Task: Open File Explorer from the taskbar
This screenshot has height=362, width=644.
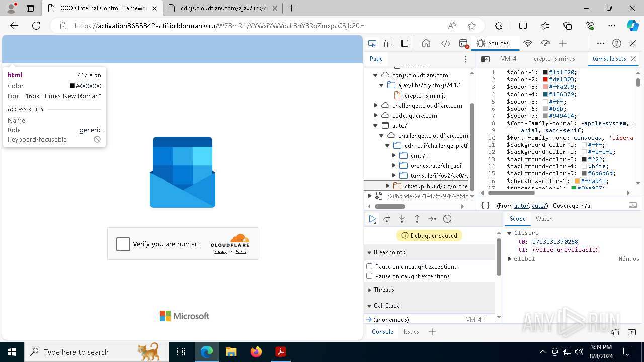Action: click(231, 352)
